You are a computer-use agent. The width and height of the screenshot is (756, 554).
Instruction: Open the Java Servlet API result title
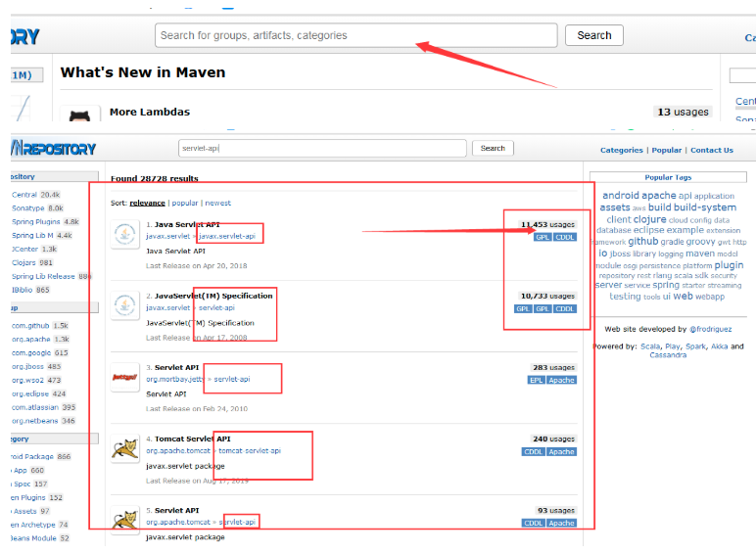coord(187,224)
